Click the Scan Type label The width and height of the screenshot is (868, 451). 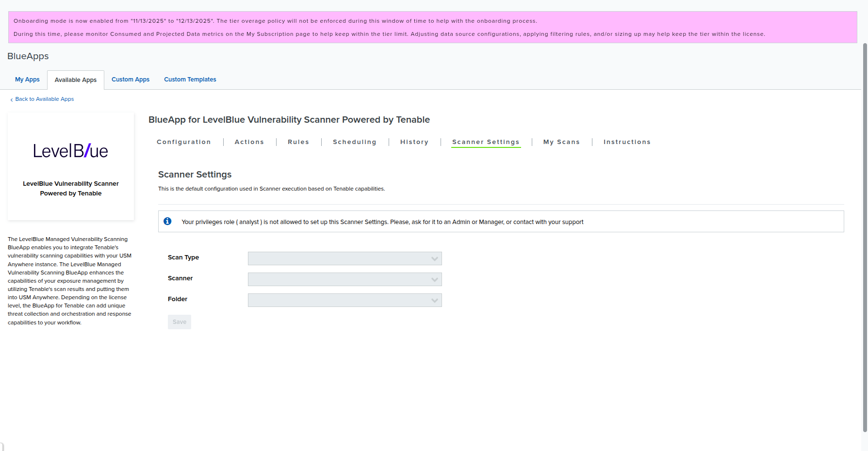(183, 258)
